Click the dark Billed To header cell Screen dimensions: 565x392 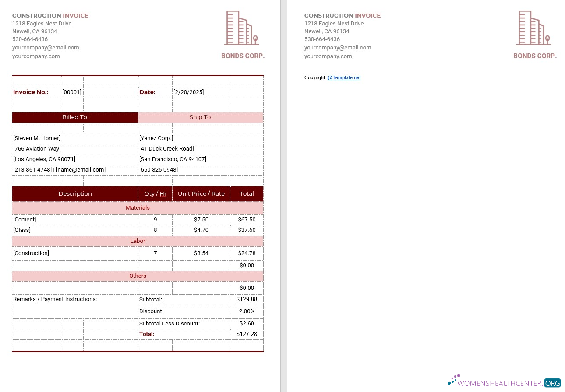point(75,117)
